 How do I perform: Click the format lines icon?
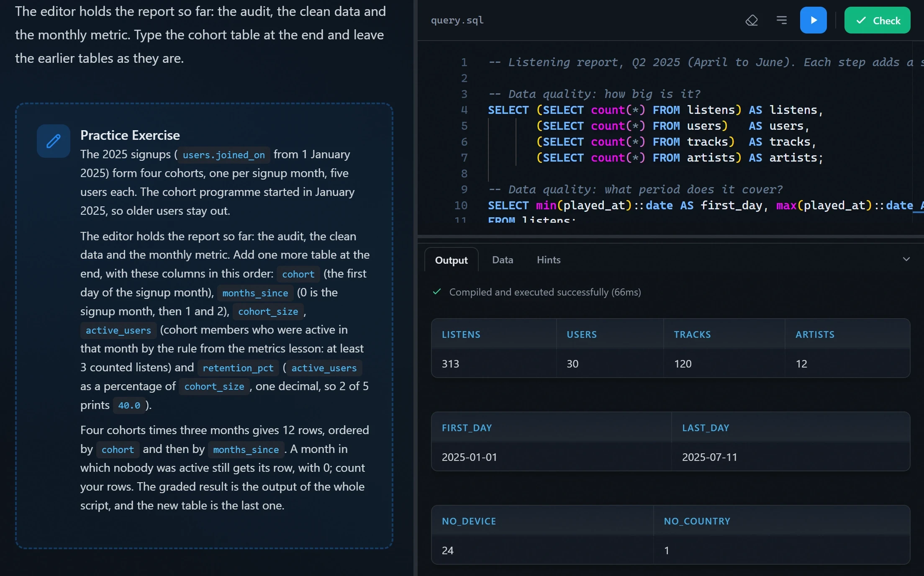781,20
